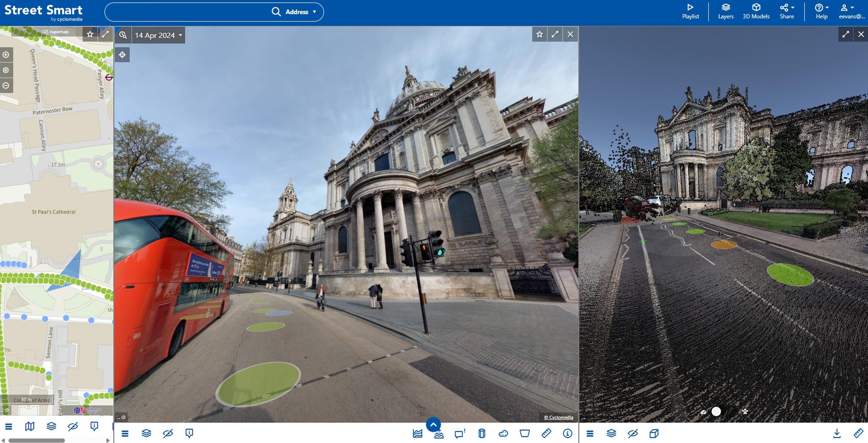Click the Street Smart logo
This screenshot has height=443, width=868.
(x=43, y=12)
